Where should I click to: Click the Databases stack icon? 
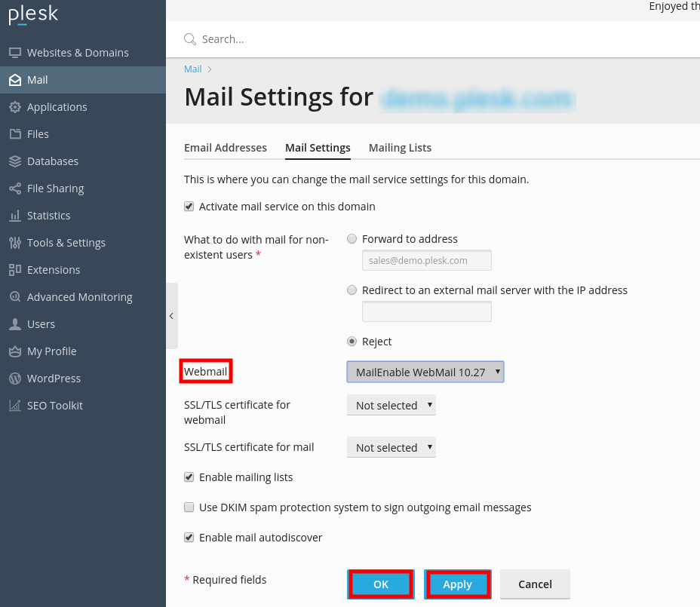coord(15,161)
